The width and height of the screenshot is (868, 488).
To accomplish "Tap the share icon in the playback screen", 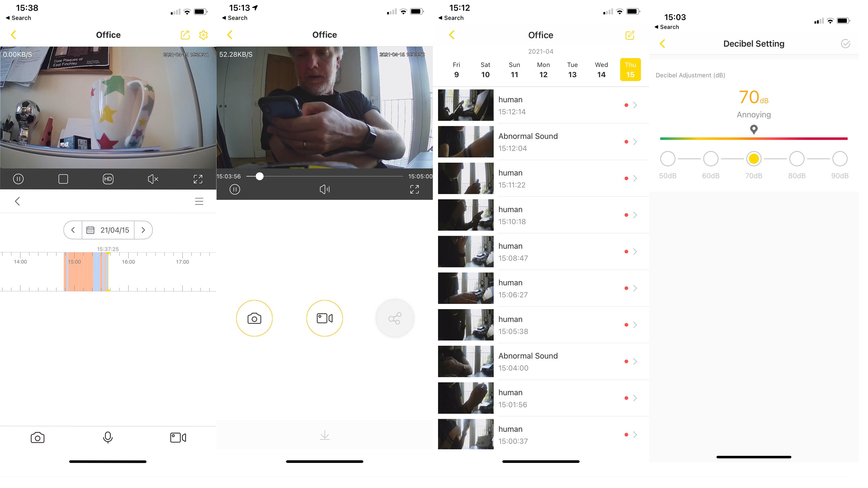I will point(395,318).
